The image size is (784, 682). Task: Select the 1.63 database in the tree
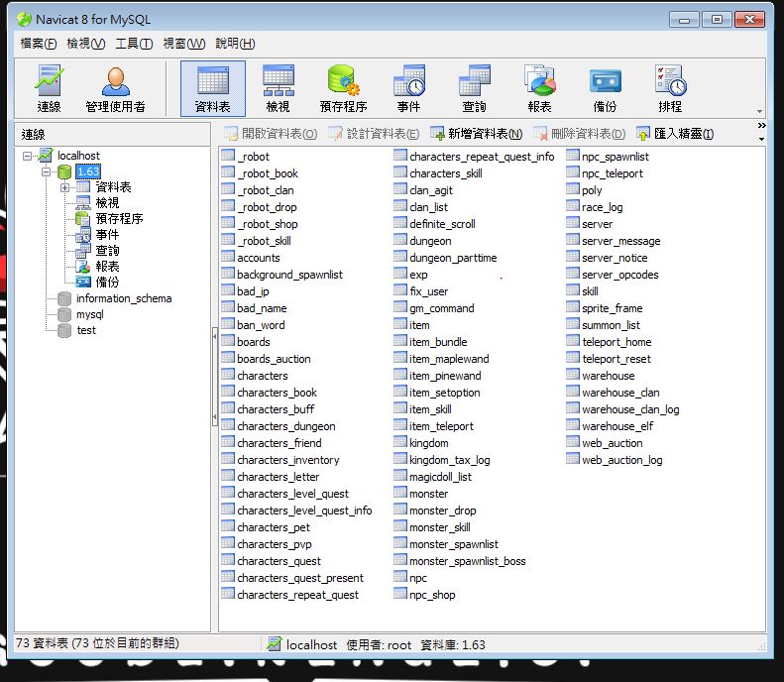pyautogui.click(x=88, y=171)
